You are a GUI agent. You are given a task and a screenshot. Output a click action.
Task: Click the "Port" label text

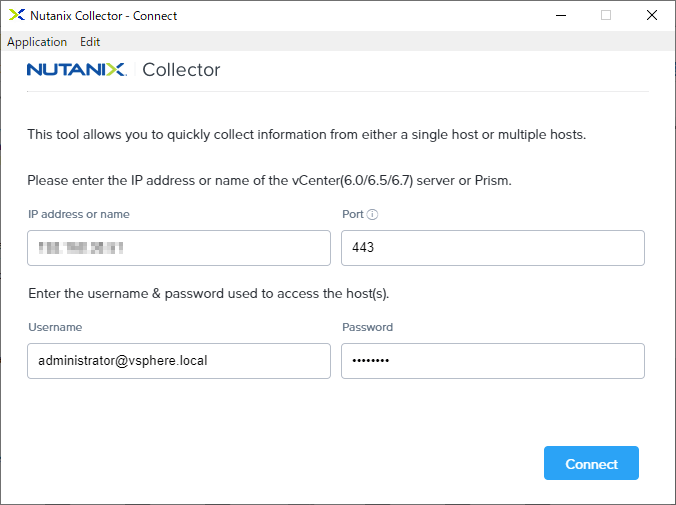pyautogui.click(x=353, y=214)
